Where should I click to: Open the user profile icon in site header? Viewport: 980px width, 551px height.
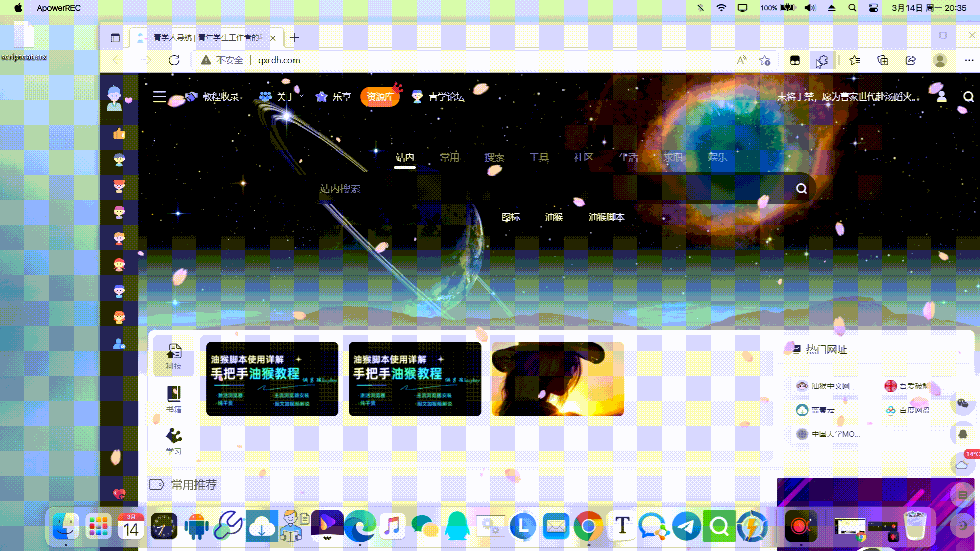(941, 96)
